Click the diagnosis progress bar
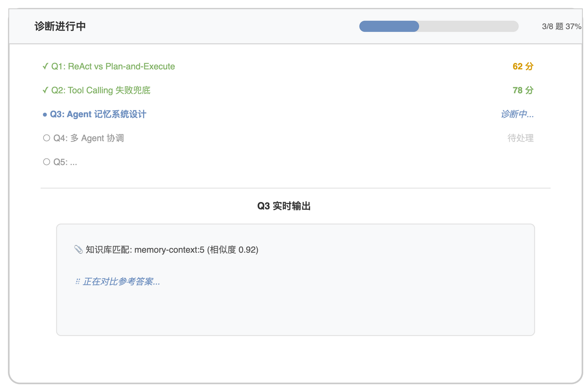This screenshot has height=389, width=588. point(439,26)
